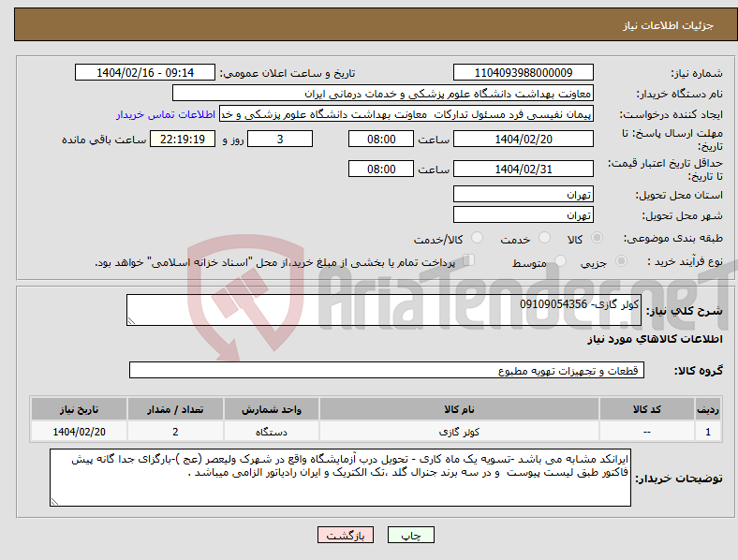Click the goods group field قطعات و تجهیزات تهویه مطبوع
738x560 pixels.
387,370
